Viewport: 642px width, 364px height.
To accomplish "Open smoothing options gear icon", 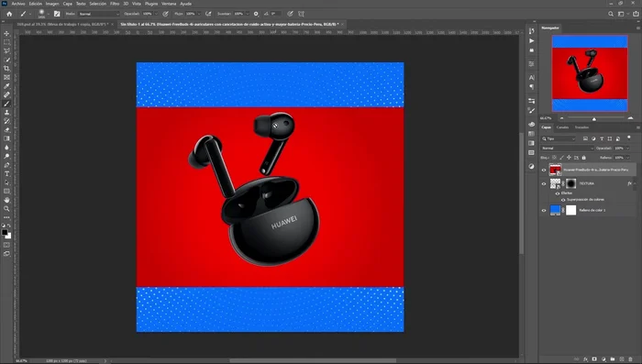I will pos(256,14).
